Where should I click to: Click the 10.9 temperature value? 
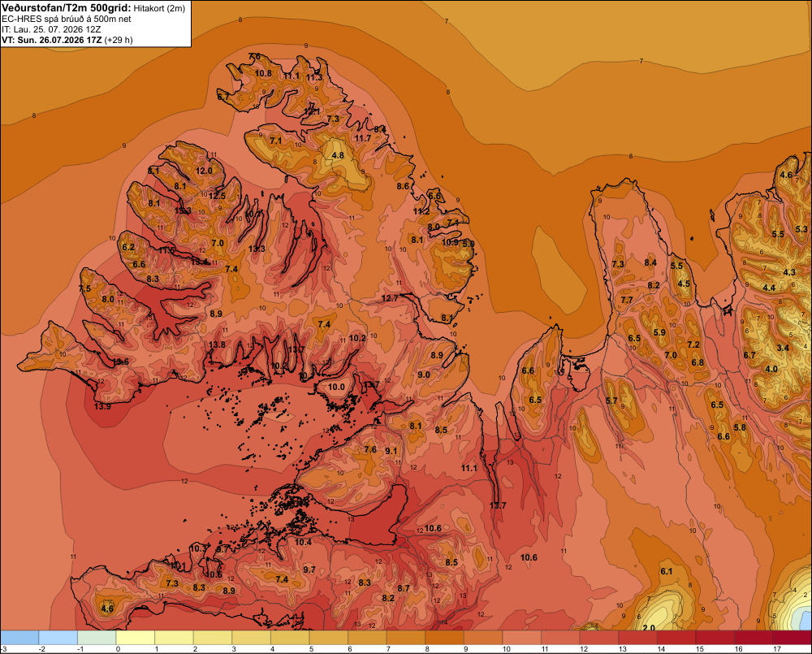tap(450, 242)
